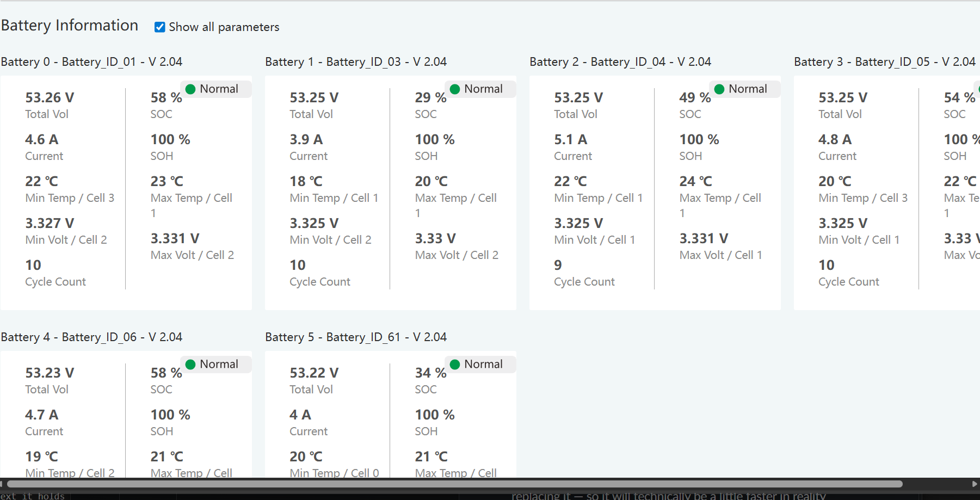
Task: Click the green status dot on Battery 1
Action: pos(455,89)
